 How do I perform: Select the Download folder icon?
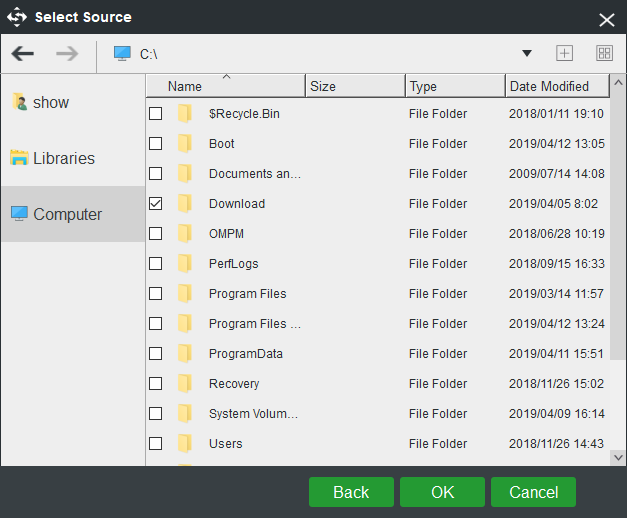tap(184, 204)
